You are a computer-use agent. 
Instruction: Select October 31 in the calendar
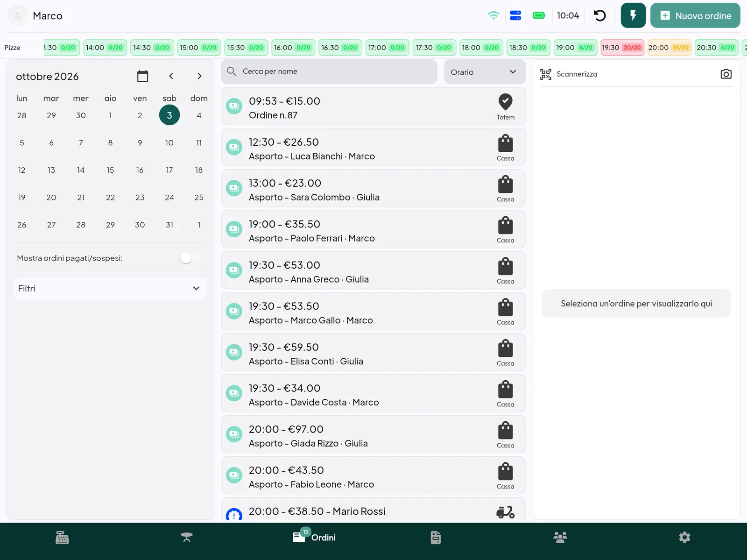pyautogui.click(x=169, y=225)
